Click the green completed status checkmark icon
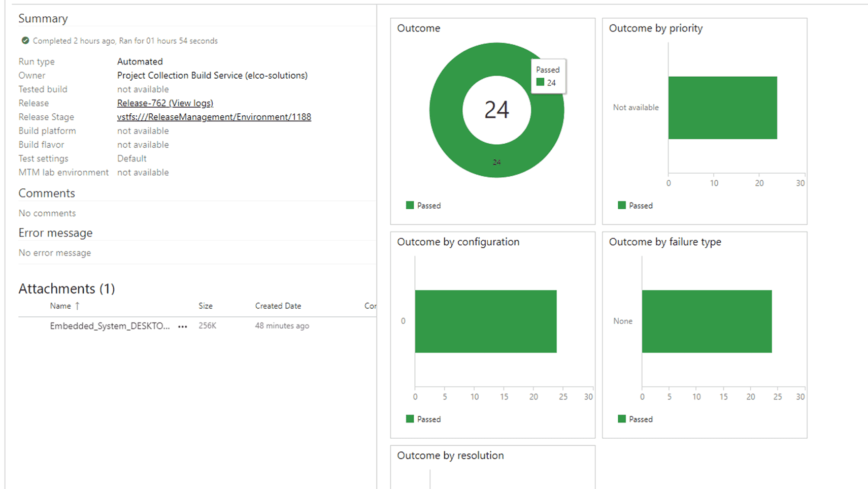The width and height of the screenshot is (868, 489). pos(25,41)
